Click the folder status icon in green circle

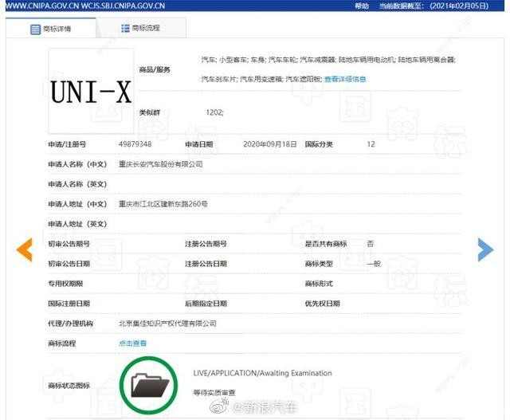point(149,386)
